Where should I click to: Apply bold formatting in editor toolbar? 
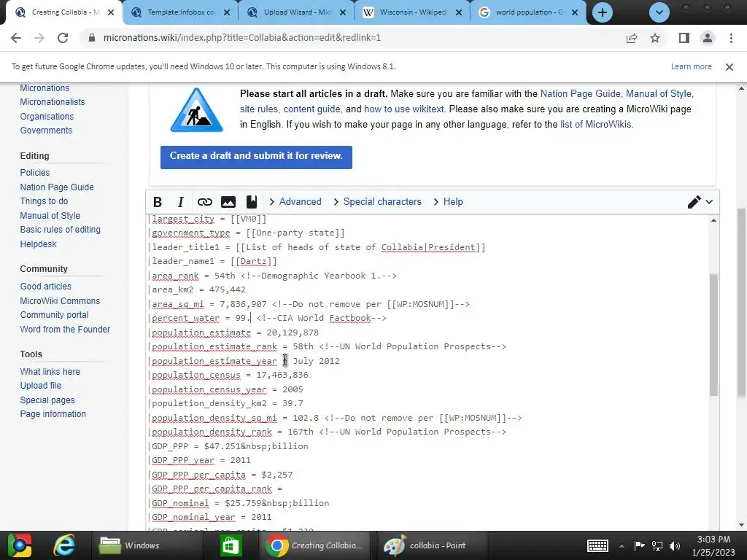click(x=158, y=202)
